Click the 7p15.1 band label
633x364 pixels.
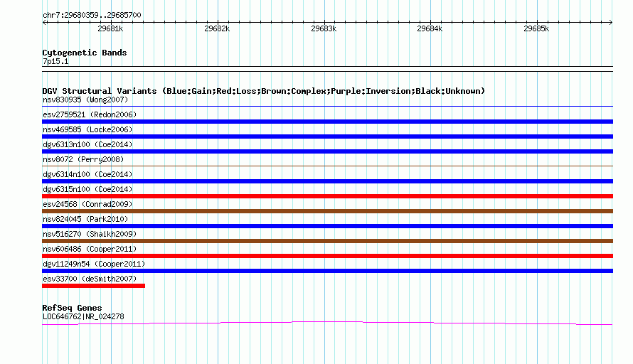pyautogui.click(x=55, y=61)
